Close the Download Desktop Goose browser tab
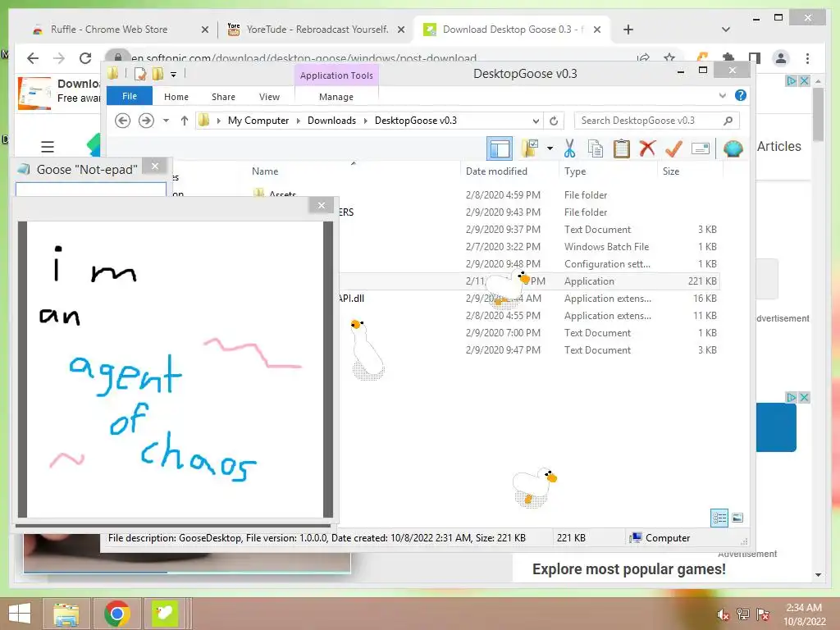This screenshot has width=840, height=630. (x=597, y=30)
